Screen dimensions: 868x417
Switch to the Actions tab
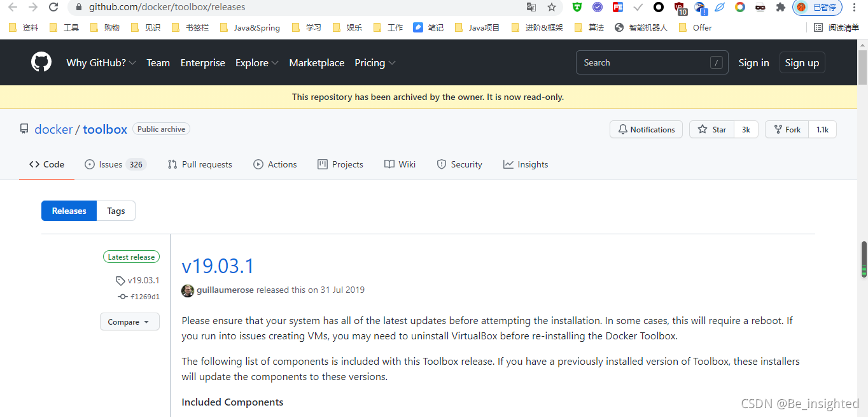(275, 164)
